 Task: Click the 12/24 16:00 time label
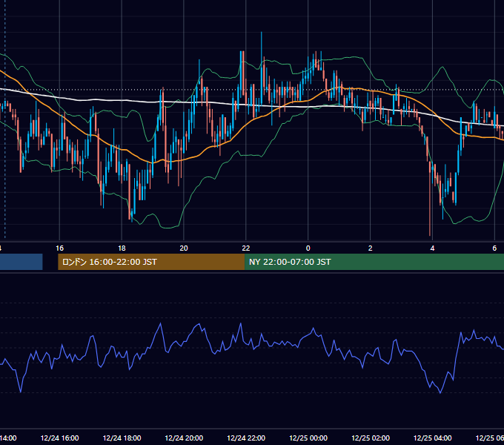59,438
